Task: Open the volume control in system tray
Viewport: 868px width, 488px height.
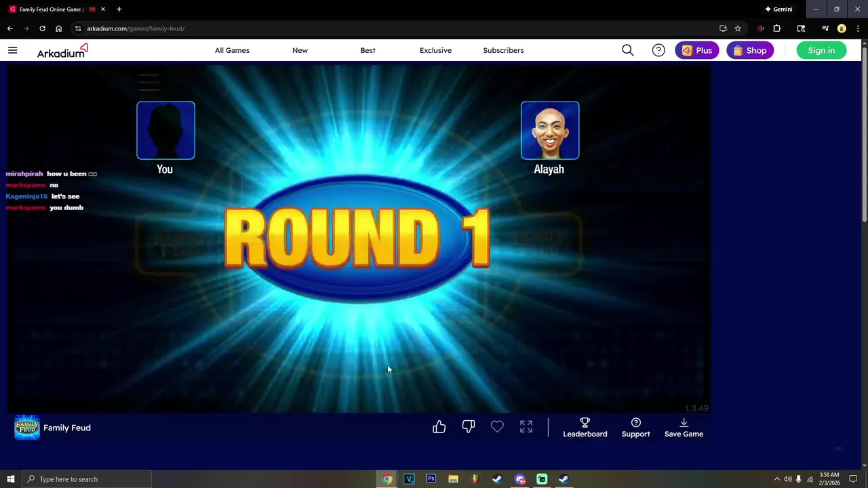Action: [x=787, y=479]
